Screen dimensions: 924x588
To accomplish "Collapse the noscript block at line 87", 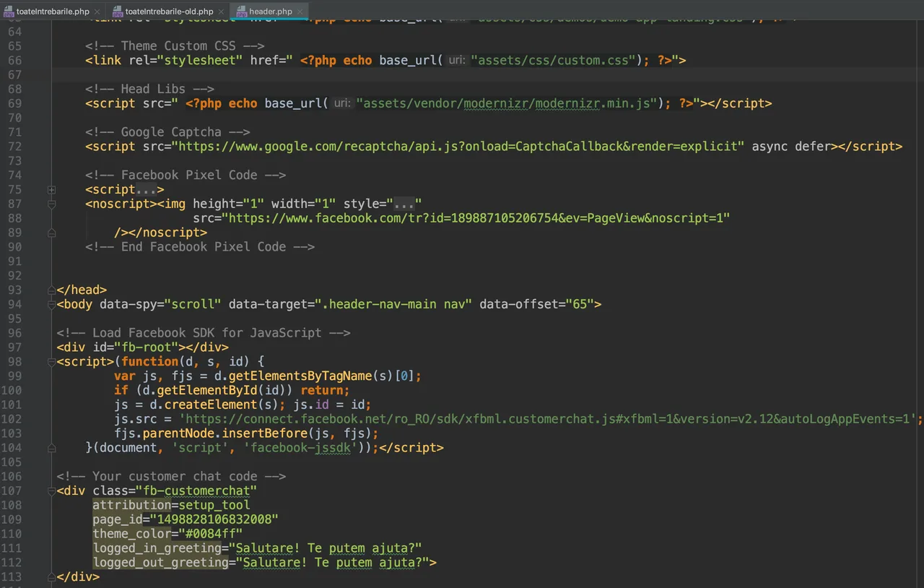I will point(51,204).
